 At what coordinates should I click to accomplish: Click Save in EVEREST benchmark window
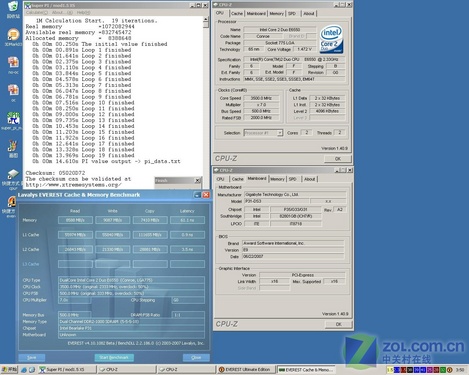pyautogui.click(x=32, y=357)
